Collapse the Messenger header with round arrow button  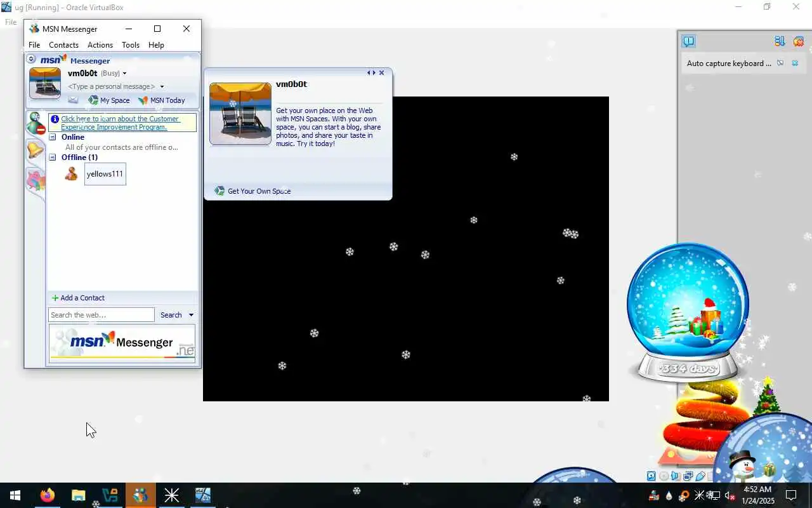tap(31, 59)
